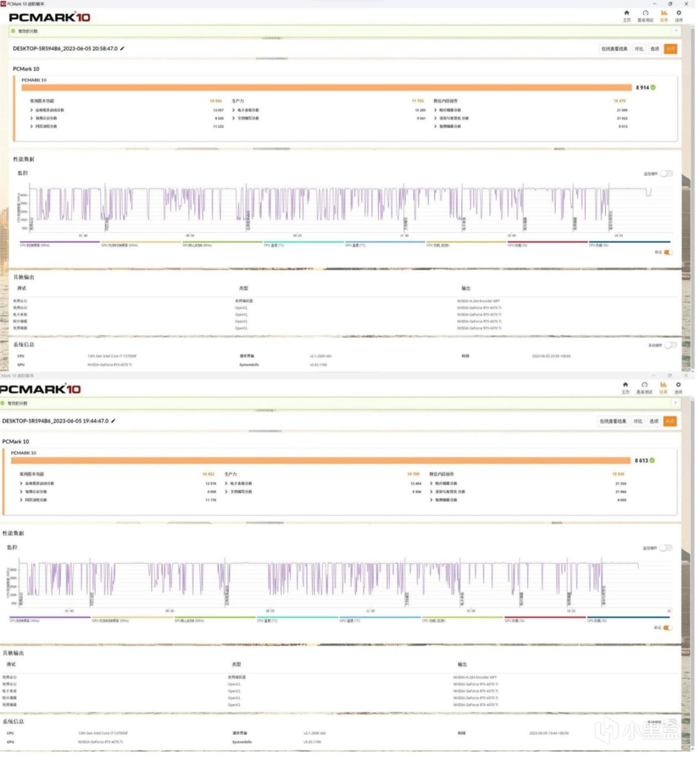700x762 pixels.
Task: Click orange 关闭 button in 8 914 window
Action: click(x=671, y=49)
